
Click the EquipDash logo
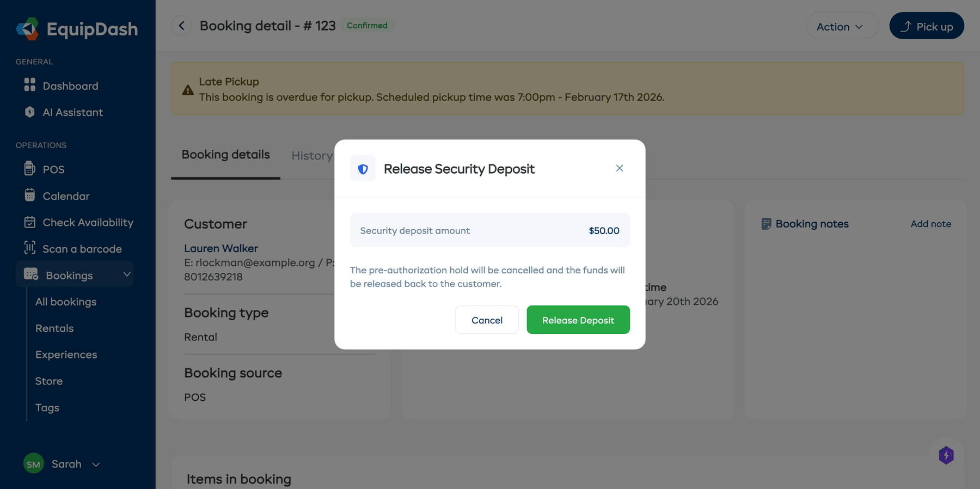[x=76, y=29]
